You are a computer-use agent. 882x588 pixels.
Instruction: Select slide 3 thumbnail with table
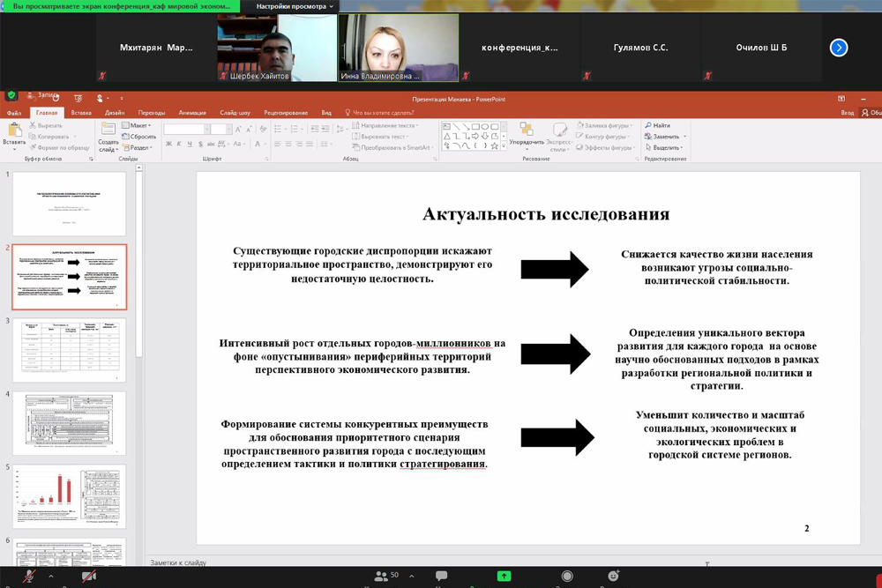(69, 350)
